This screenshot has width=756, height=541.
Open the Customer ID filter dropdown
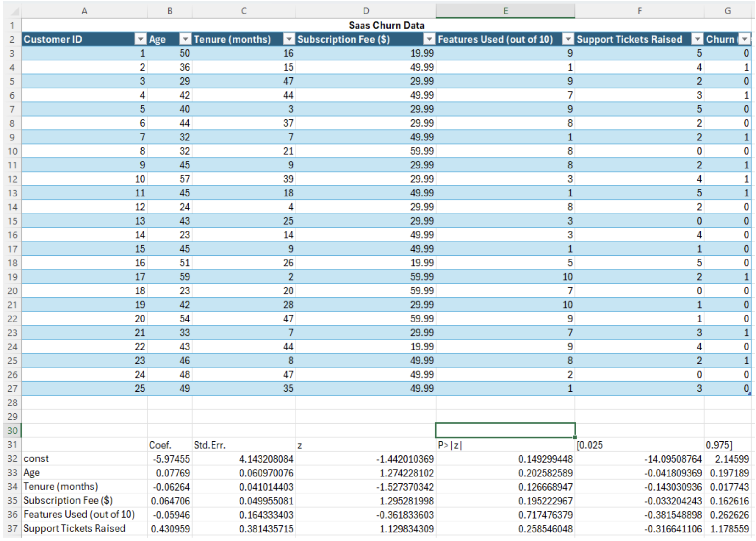point(140,40)
